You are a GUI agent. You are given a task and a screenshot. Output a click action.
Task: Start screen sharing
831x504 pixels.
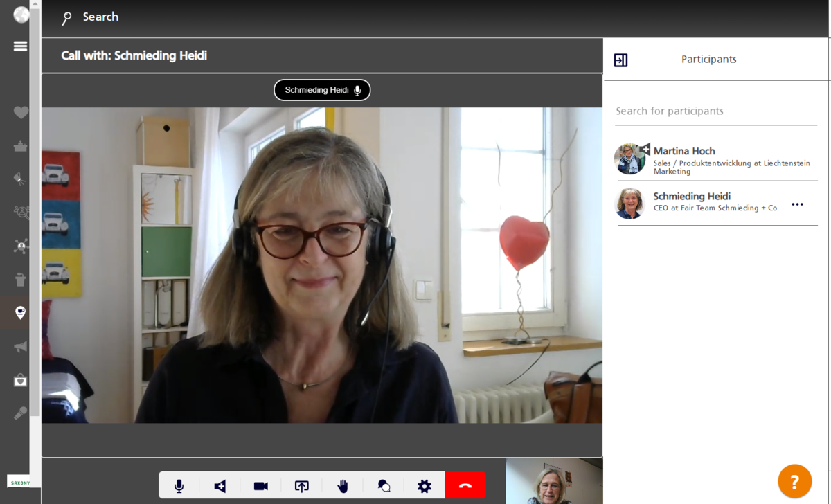coord(302,486)
